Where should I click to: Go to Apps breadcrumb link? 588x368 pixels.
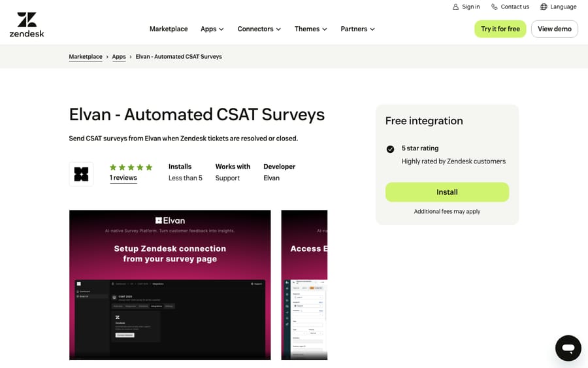(119, 57)
